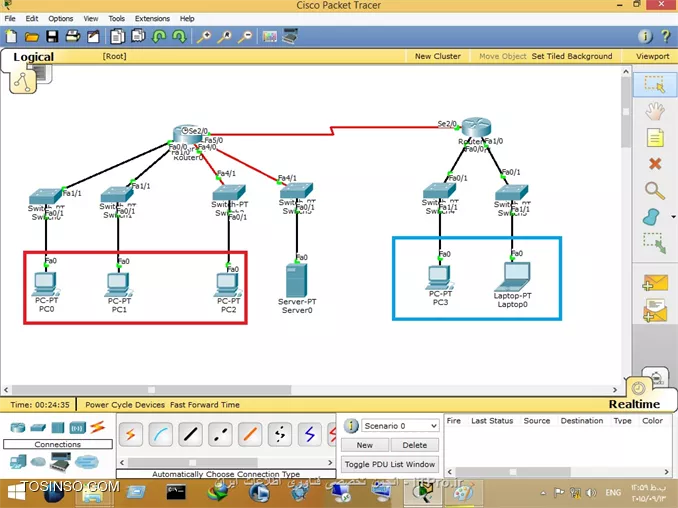Image resolution: width=678 pixels, height=508 pixels.
Task: Pick the automatic connection type lightning
Action: click(x=130, y=435)
